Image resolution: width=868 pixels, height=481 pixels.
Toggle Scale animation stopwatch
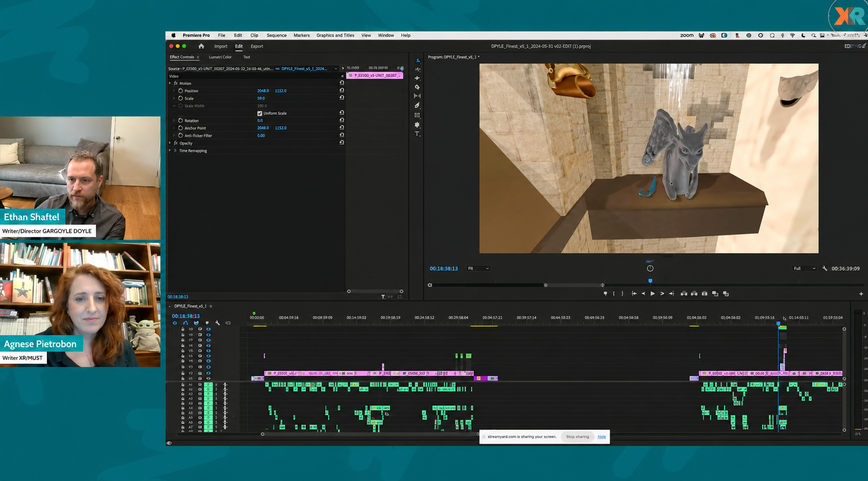[180, 98]
